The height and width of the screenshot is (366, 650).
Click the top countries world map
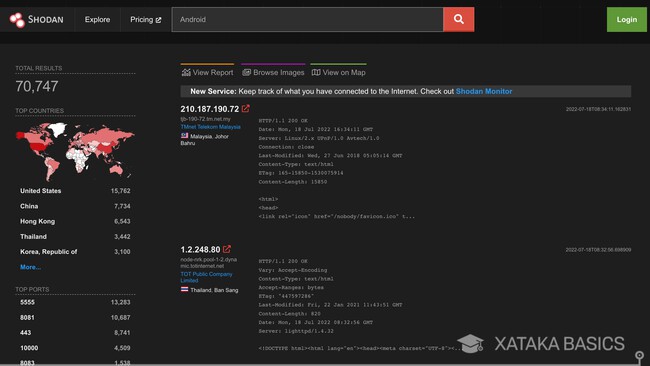(75, 151)
